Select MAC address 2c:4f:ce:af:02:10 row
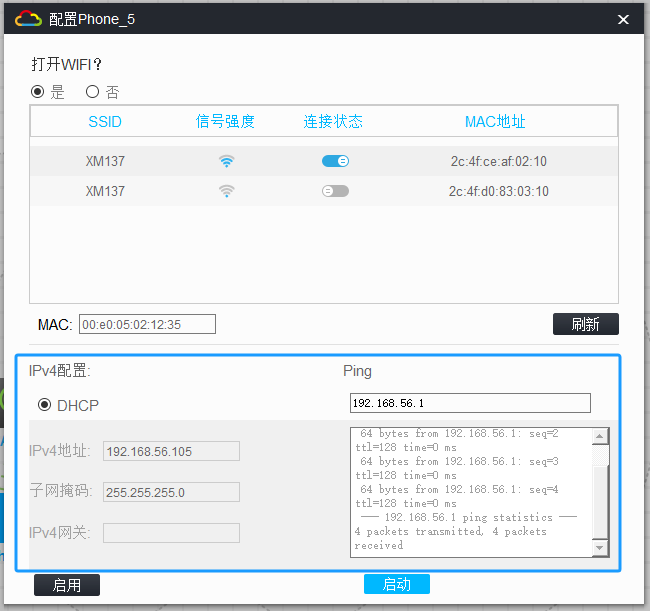The height and width of the screenshot is (611, 650). [498, 161]
